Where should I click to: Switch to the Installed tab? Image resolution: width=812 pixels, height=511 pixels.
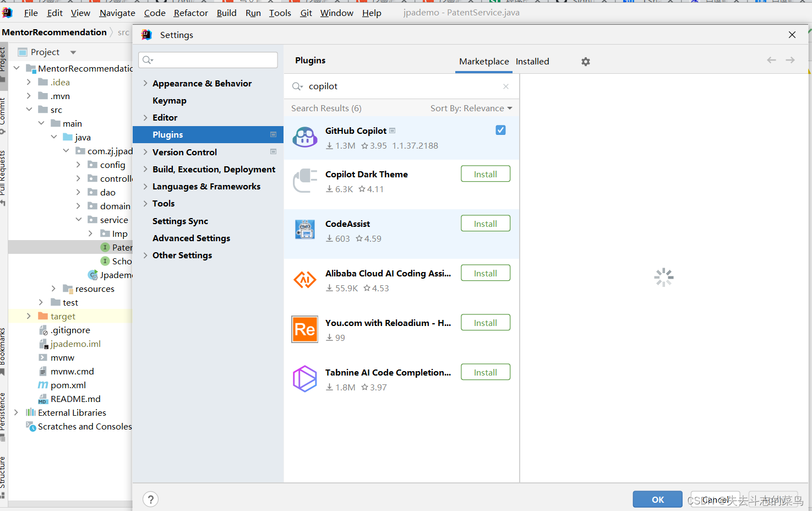(532, 62)
